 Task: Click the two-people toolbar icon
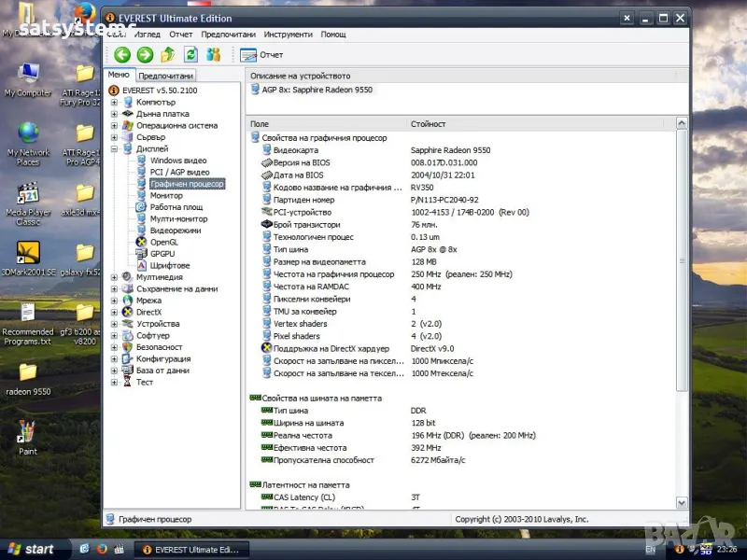pyautogui.click(x=214, y=55)
